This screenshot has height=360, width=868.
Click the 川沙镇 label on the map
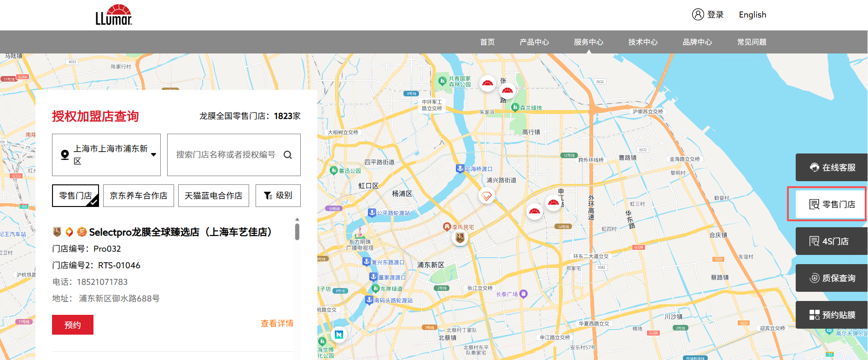tap(674, 317)
